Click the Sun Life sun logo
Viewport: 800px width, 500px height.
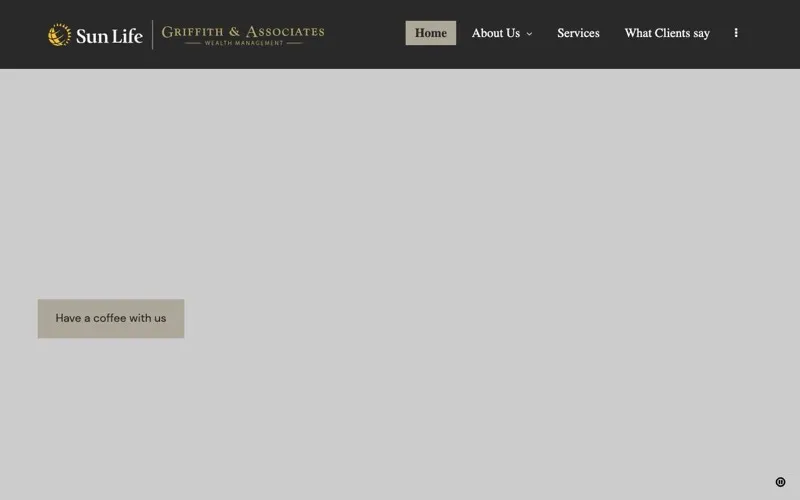point(59,35)
